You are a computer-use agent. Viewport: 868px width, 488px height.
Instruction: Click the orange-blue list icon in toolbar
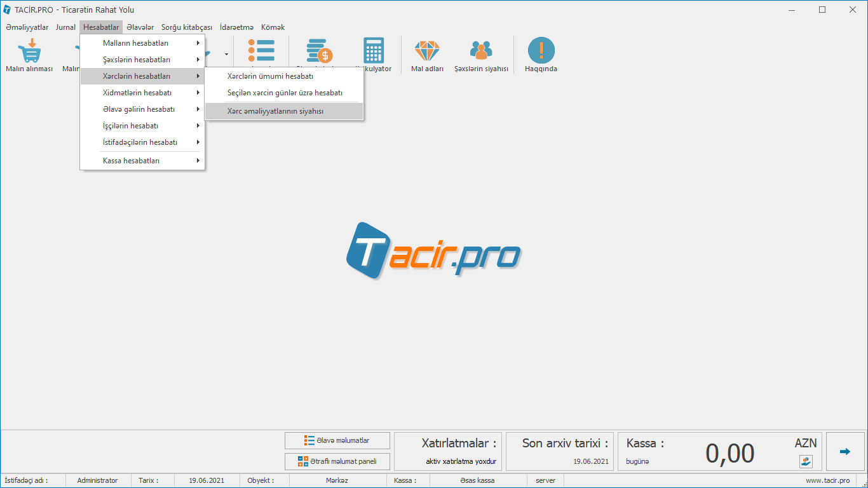(261, 51)
